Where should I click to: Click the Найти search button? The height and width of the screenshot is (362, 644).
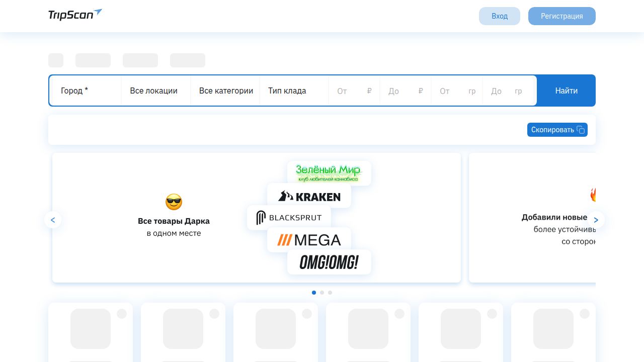coord(567,90)
